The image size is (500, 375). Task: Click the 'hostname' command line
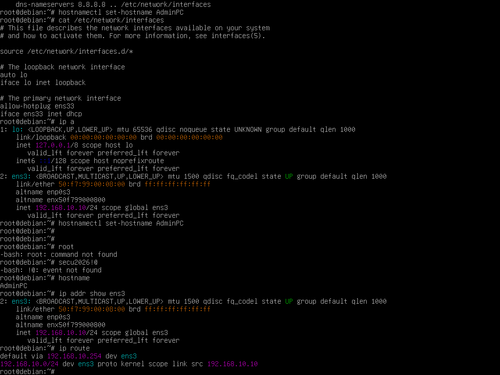[x=74, y=278]
